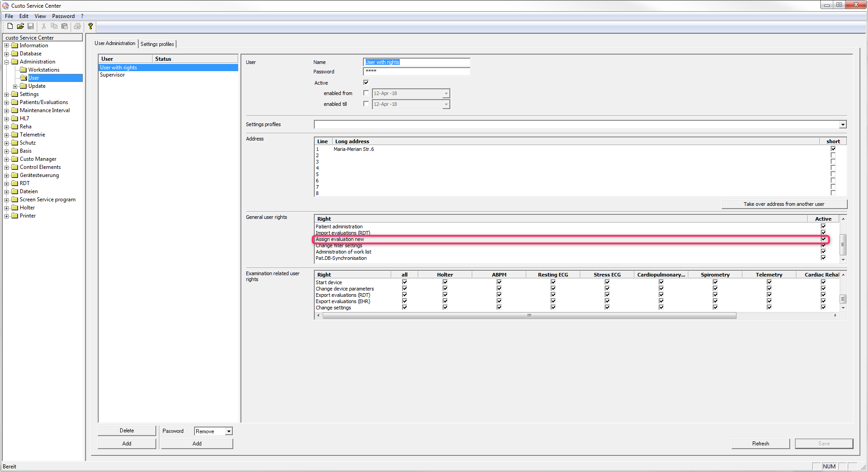868x472 pixels.
Task: Click the Update folder icon
Action: point(23,86)
